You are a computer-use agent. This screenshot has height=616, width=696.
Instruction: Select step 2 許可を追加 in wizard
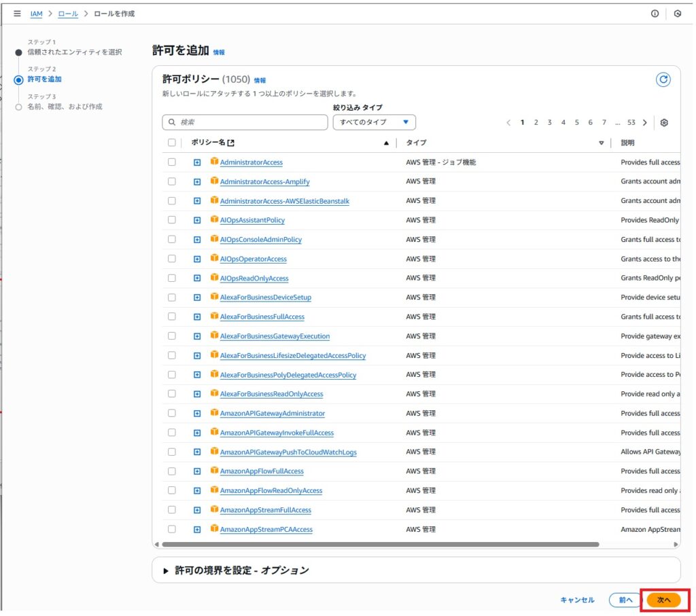44,79
